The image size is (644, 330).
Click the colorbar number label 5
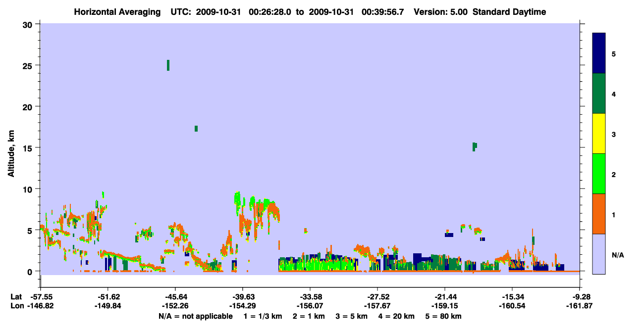click(x=614, y=54)
